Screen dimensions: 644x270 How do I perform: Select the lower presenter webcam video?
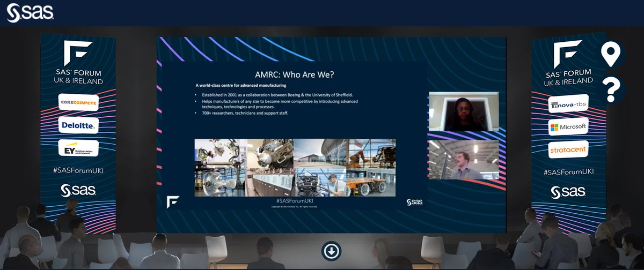pyautogui.click(x=463, y=160)
